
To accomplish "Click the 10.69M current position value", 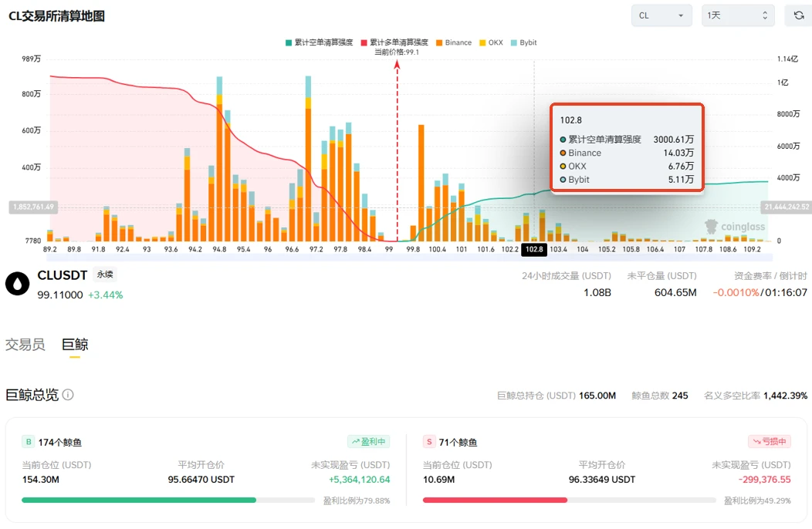I will pos(438,480).
